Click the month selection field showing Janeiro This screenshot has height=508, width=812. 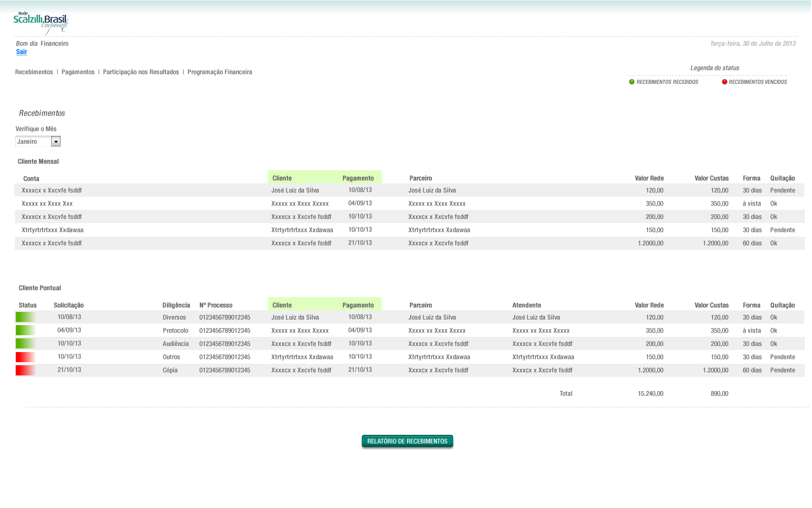pyautogui.click(x=33, y=142)
